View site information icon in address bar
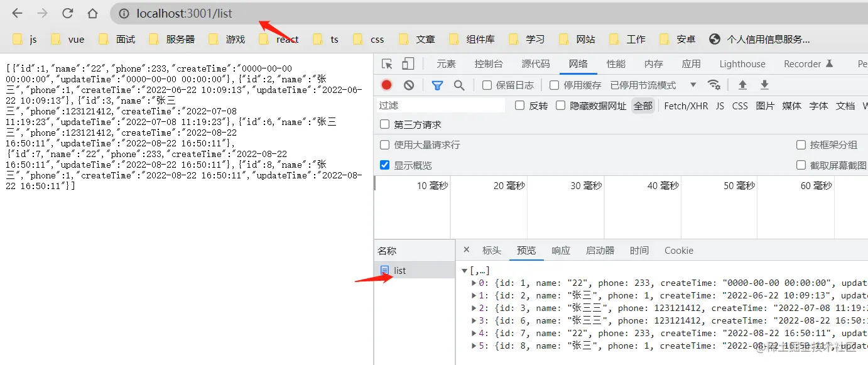Image resolution: width=868 pixels, height=365 pixels. point(125,13)
